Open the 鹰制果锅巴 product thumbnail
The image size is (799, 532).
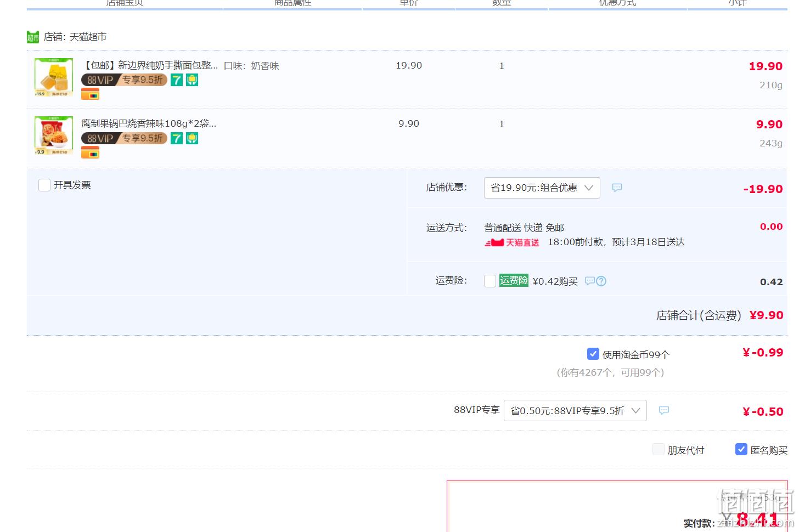pos(54,135)
